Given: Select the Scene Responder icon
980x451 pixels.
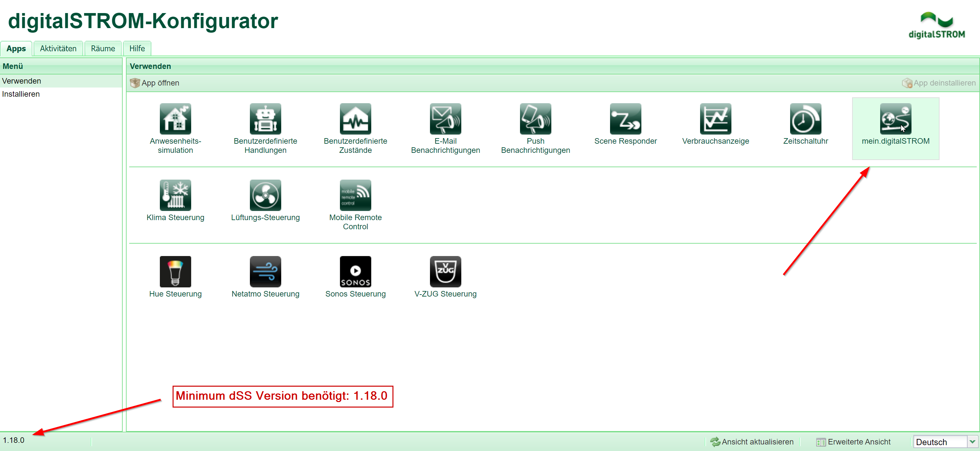Looking at the screenshot, I should tap(625, 119).
